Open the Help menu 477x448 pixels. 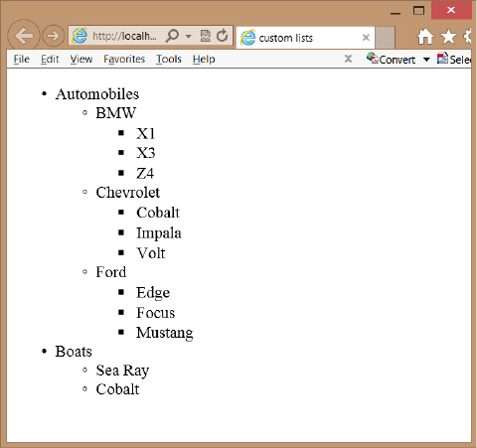click(x=204, y=59)
